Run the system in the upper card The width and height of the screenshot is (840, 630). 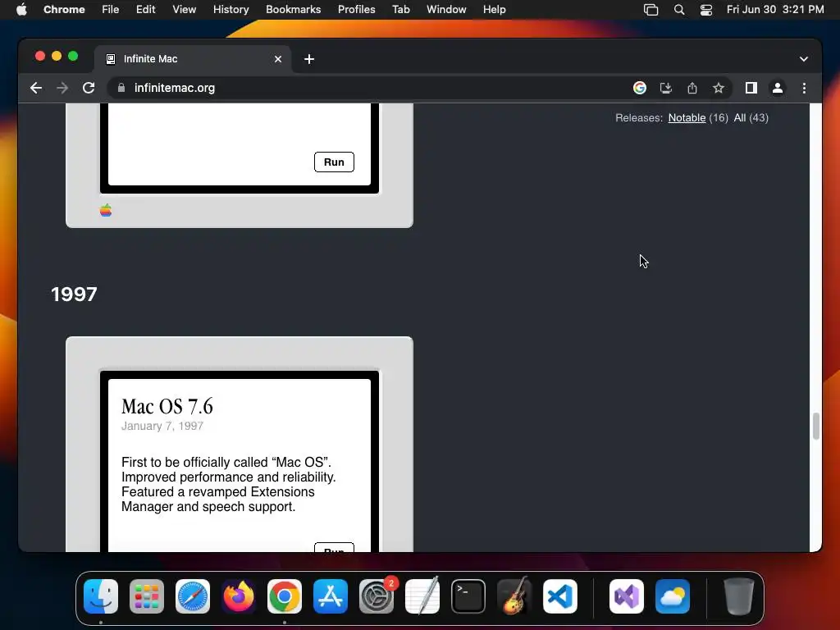point(334,162)
